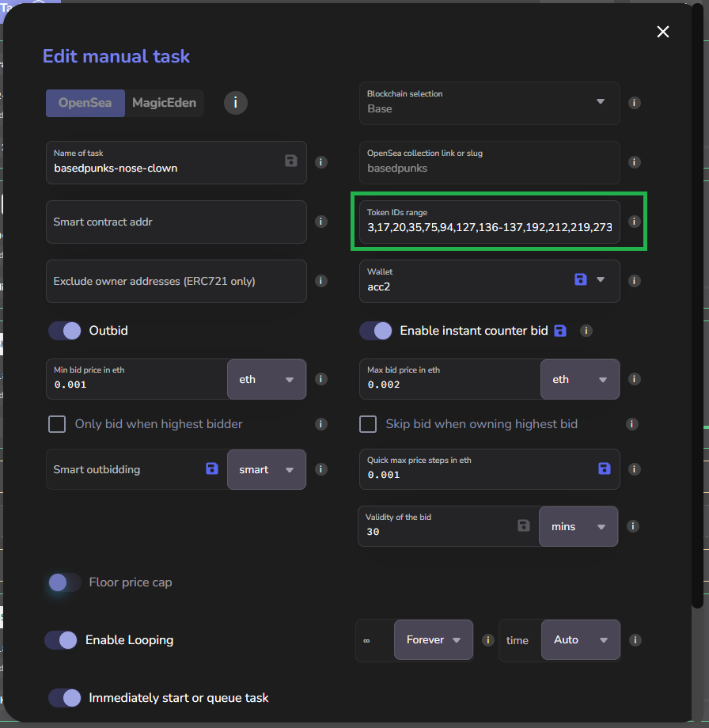Open the Forever looping dropdown

point(433,639)
